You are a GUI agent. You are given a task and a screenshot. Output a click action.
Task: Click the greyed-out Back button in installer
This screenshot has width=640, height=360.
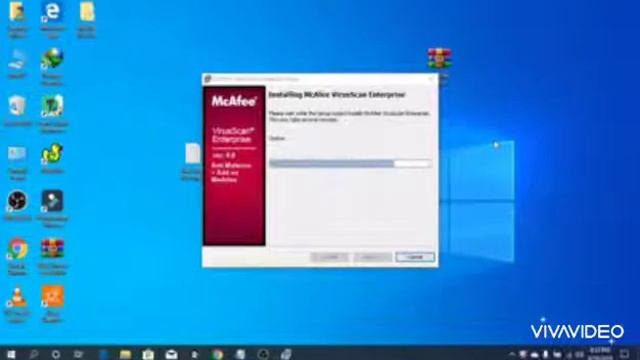(x=329, y=257)
